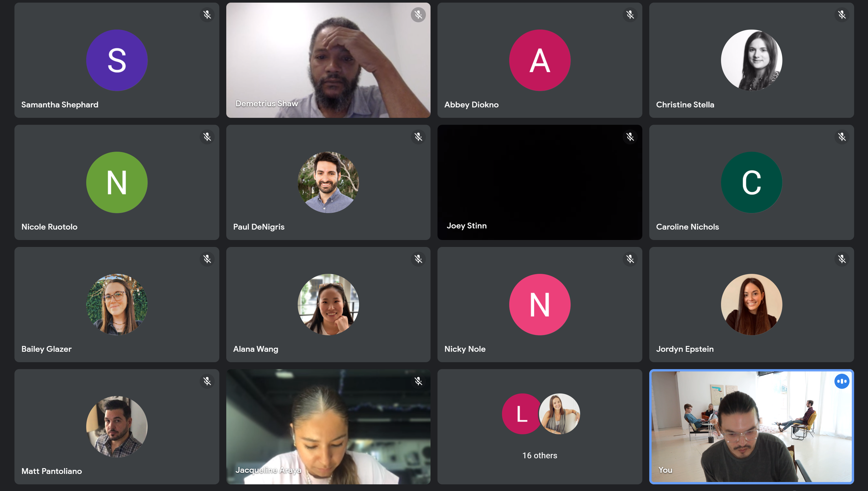Image resolution: width=868 pixels, height=491 pixels.
Task: Click the name label Caroline Nichols
Action: (687, 227)
